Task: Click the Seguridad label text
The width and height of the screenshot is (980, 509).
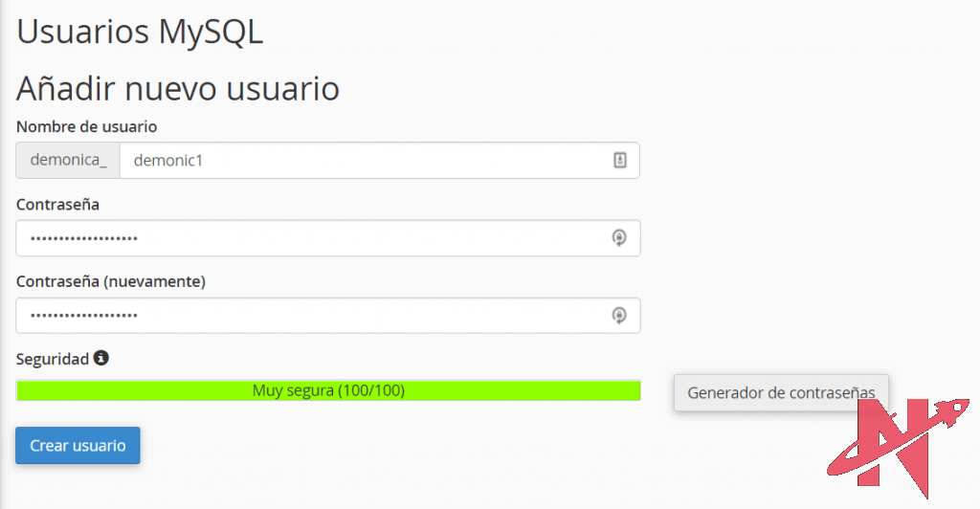Action: point(53,359)
